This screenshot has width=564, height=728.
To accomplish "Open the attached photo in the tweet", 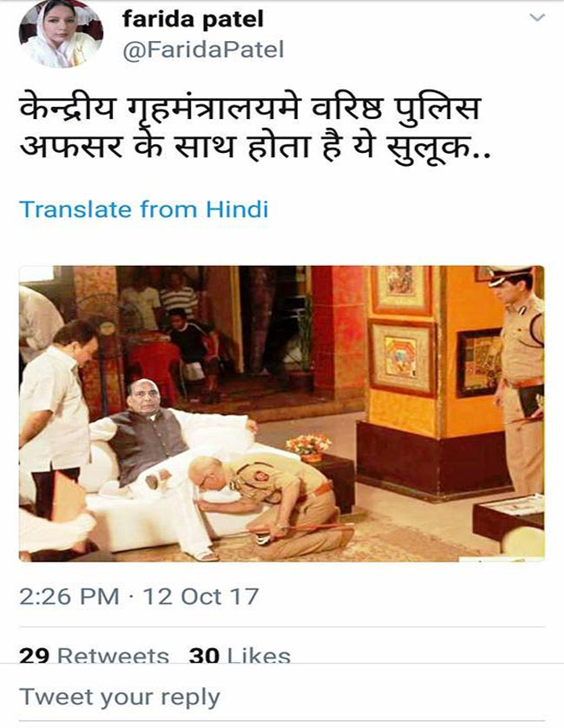I will coord(281,413).
